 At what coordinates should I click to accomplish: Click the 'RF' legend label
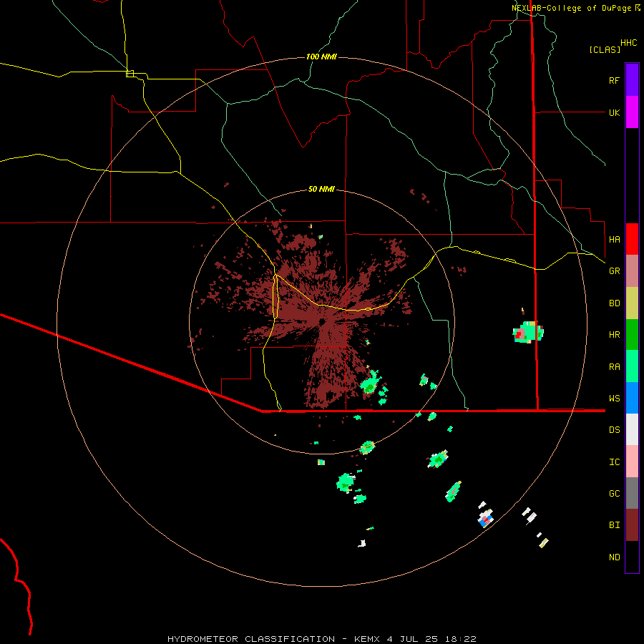pos(614,80)
